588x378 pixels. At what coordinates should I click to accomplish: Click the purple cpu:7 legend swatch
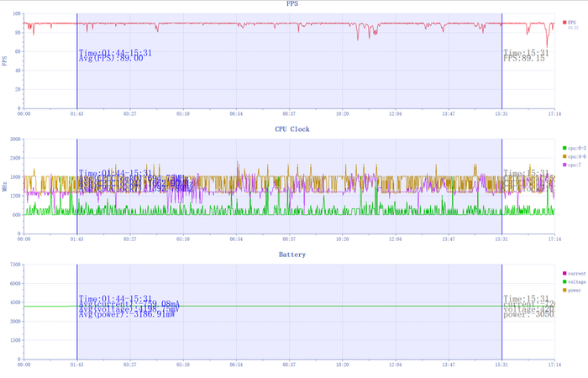pos(564,165)
